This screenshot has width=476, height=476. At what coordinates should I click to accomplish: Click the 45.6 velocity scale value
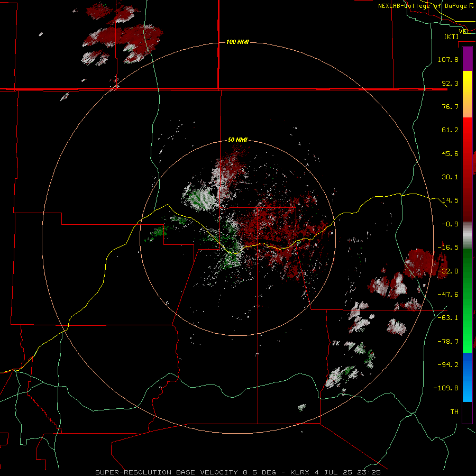click(x=450, y=153)
